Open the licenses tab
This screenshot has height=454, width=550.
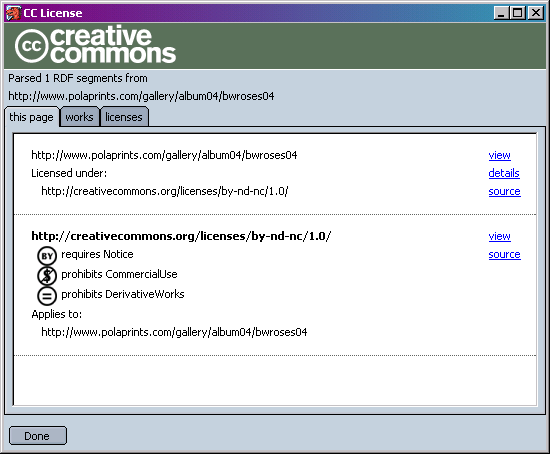pos(124,117)
